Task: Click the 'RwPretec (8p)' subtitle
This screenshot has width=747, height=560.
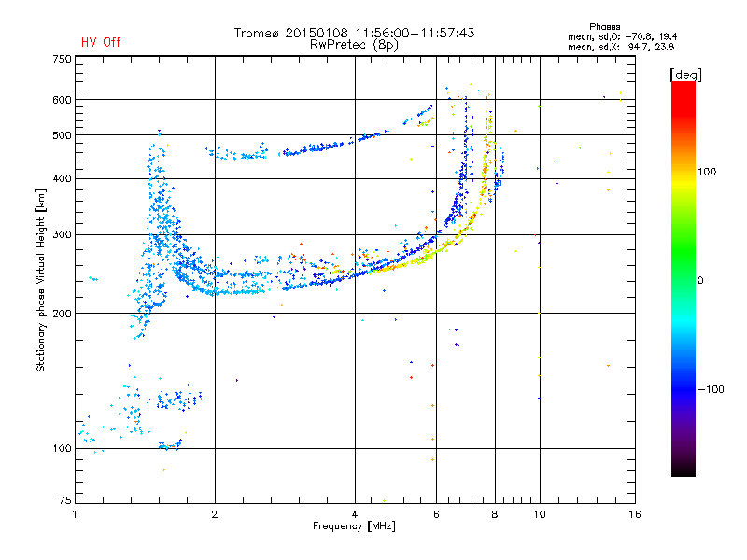Action: (354, 45)
